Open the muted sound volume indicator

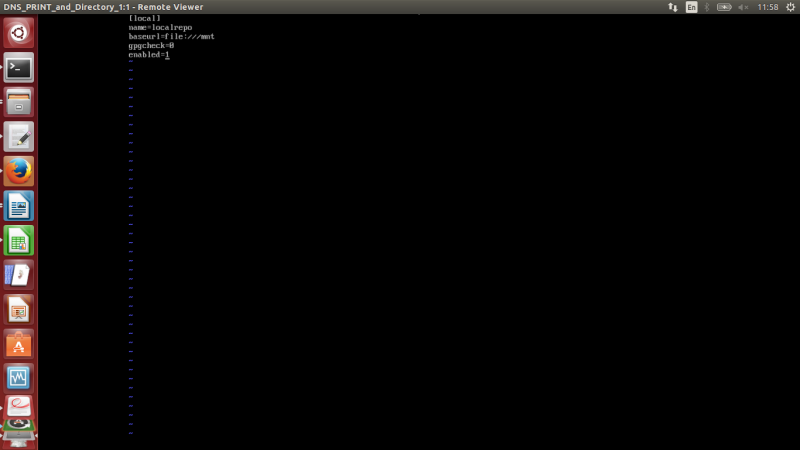pyautogui.click(x=743, y=7)
